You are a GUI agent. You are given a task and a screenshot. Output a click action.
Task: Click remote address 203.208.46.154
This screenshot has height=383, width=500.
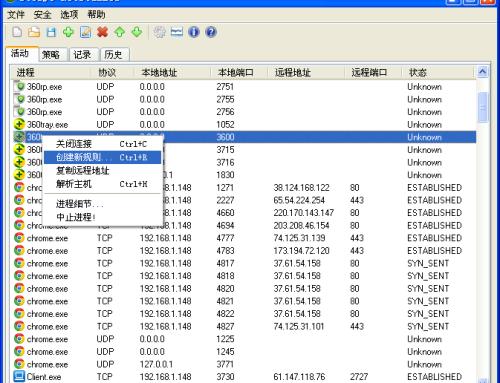pyautogui.click(x=301, y=225)
